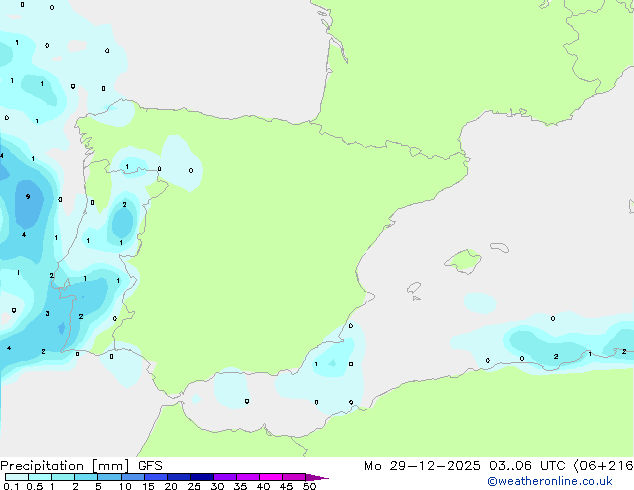Click the 1–2 mm legend color swatch

[x=63, y=477]
